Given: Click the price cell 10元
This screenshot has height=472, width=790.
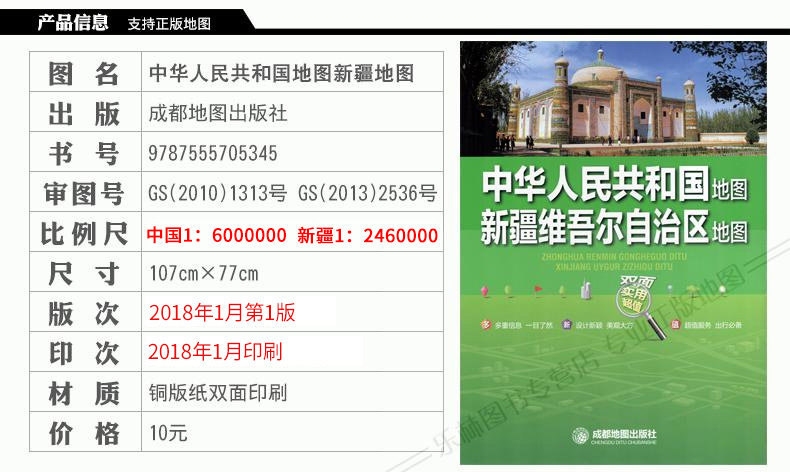Looking at the screenshot, I should click(x=292, y=432).
